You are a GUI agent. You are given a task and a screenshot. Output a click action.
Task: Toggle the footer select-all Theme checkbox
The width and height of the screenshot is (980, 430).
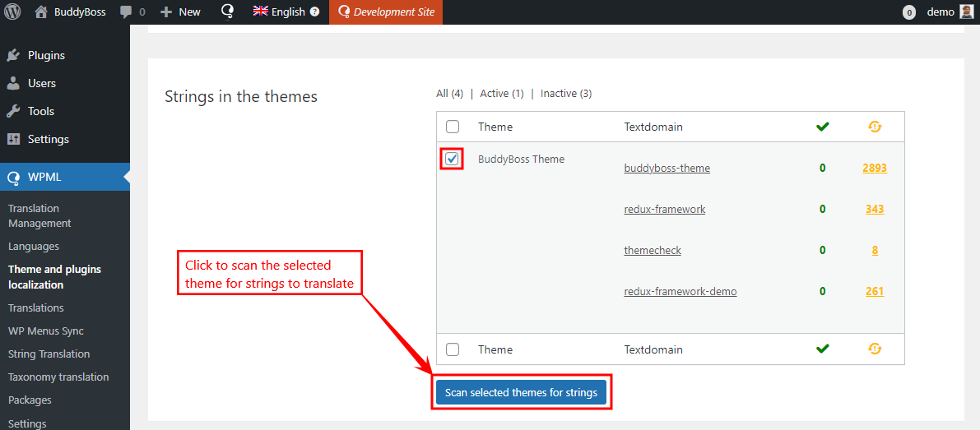point(453,349)
